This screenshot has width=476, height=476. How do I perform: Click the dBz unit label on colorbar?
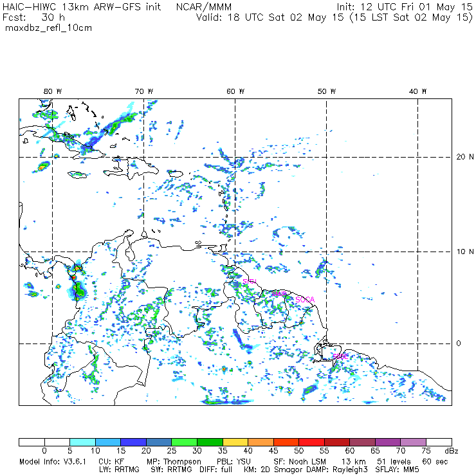coord(452,451)
